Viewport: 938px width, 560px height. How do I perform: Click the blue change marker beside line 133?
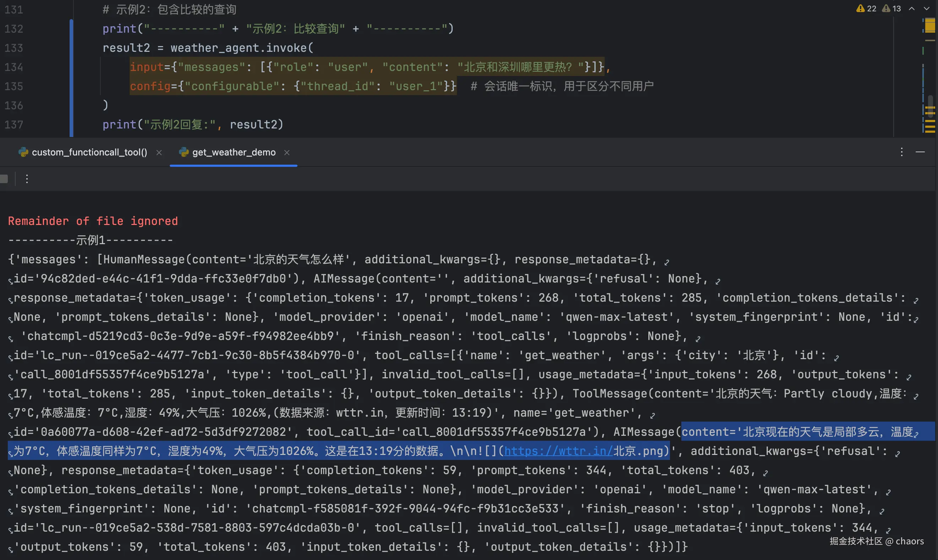tap(71, 48)
